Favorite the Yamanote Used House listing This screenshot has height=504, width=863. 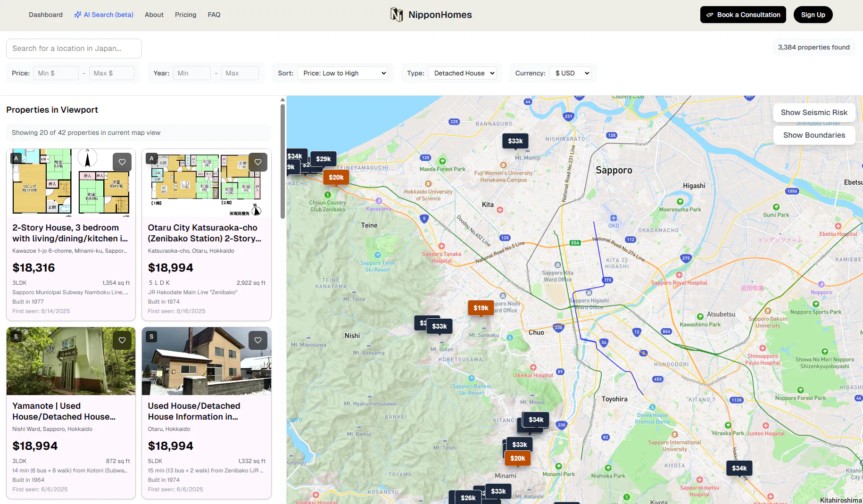(122, 340)
